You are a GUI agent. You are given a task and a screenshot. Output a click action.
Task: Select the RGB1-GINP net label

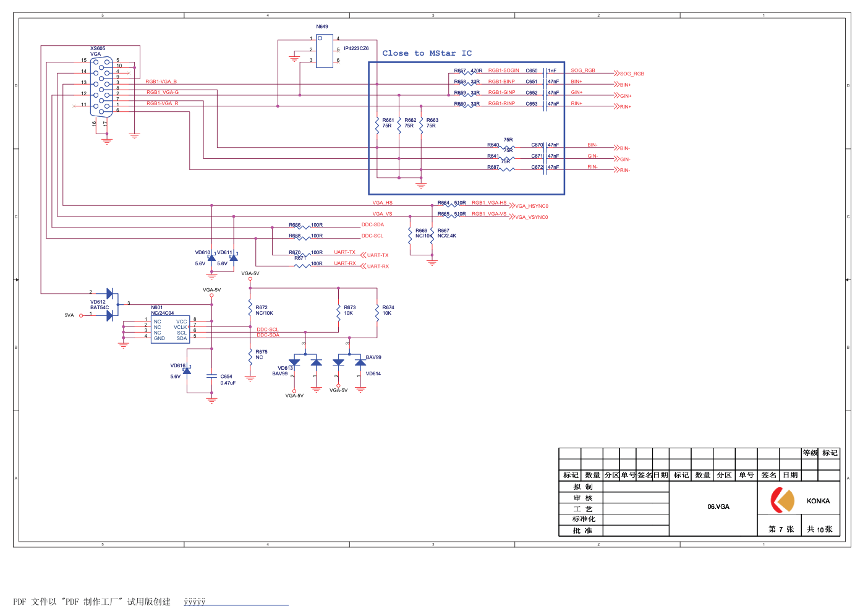pos(501,92)
